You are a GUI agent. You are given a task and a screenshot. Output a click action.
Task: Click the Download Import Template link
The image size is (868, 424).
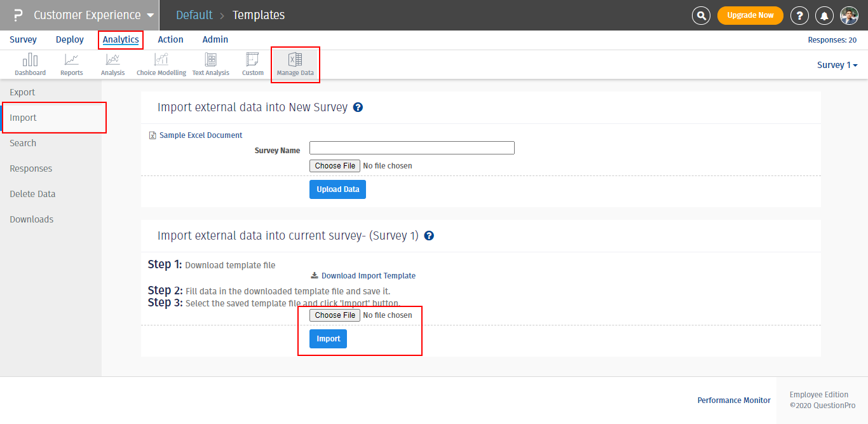368,276
